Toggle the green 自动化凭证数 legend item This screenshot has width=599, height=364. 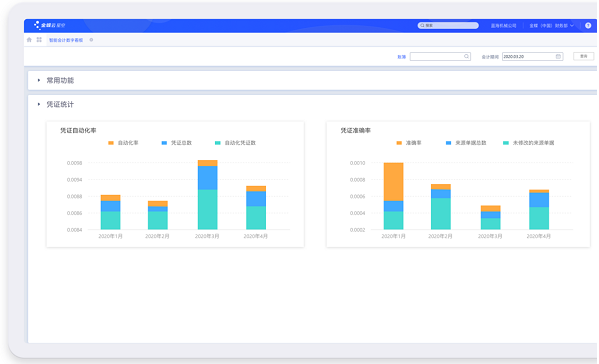tap(235, 143)
